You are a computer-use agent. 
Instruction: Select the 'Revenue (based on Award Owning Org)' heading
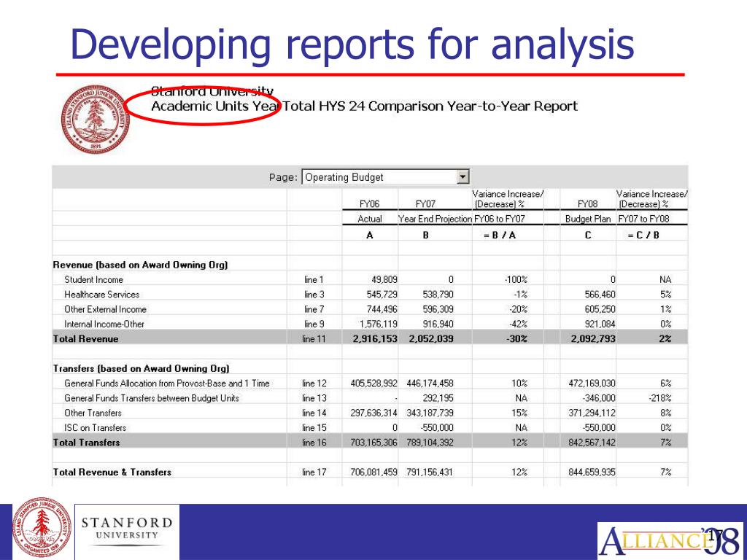pos(140,265)
